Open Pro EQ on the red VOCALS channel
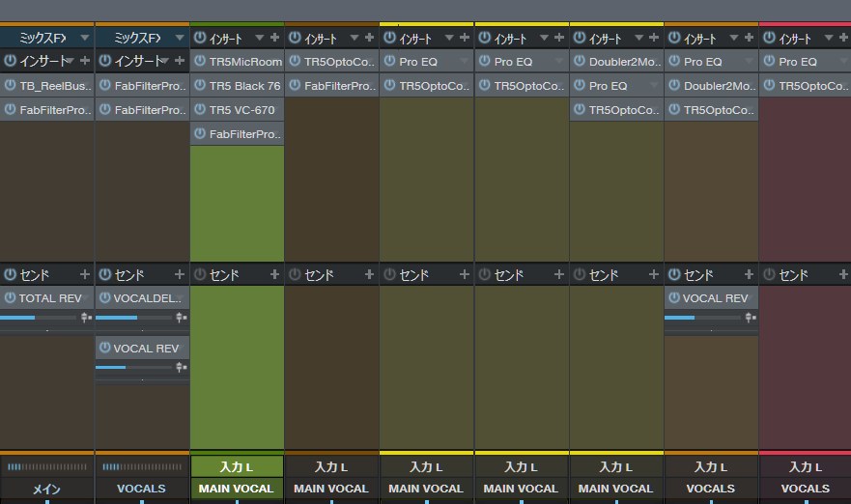 click(x=798, y=61)
